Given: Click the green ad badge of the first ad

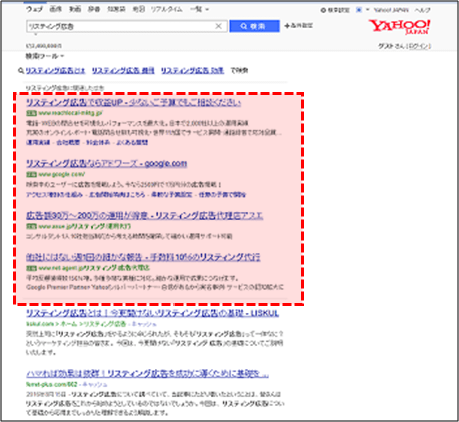Looking at the screenshot, I should pos(32,113).
